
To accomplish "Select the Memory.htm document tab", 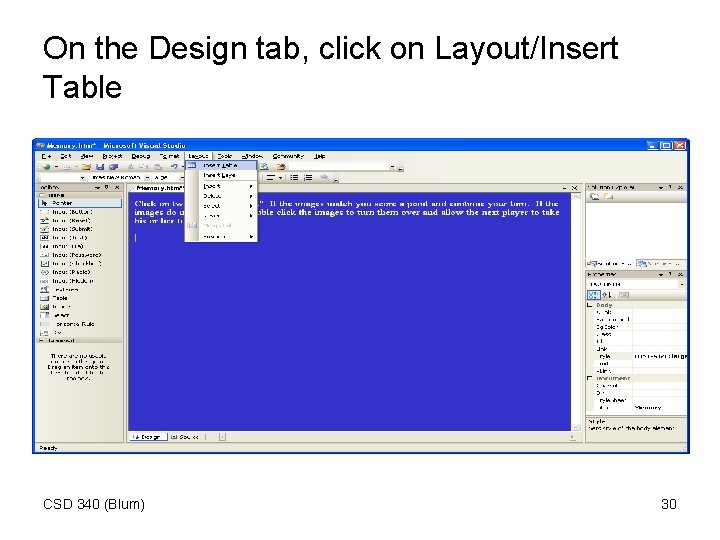I will pyautogui.click(x=158, y=188).
